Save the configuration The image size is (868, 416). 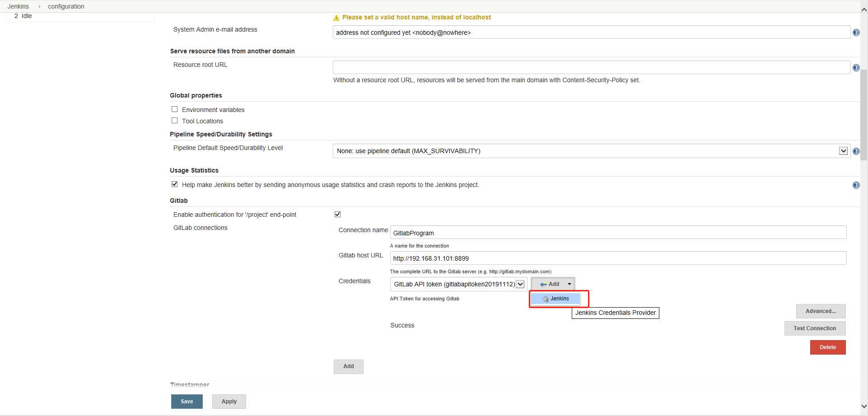pos(187,402)
